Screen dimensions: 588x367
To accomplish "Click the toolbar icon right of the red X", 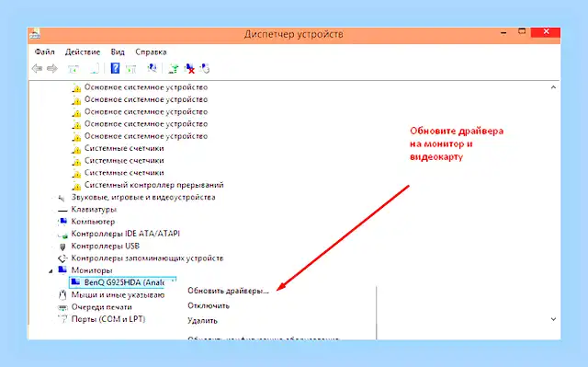I will click(205, 69).
